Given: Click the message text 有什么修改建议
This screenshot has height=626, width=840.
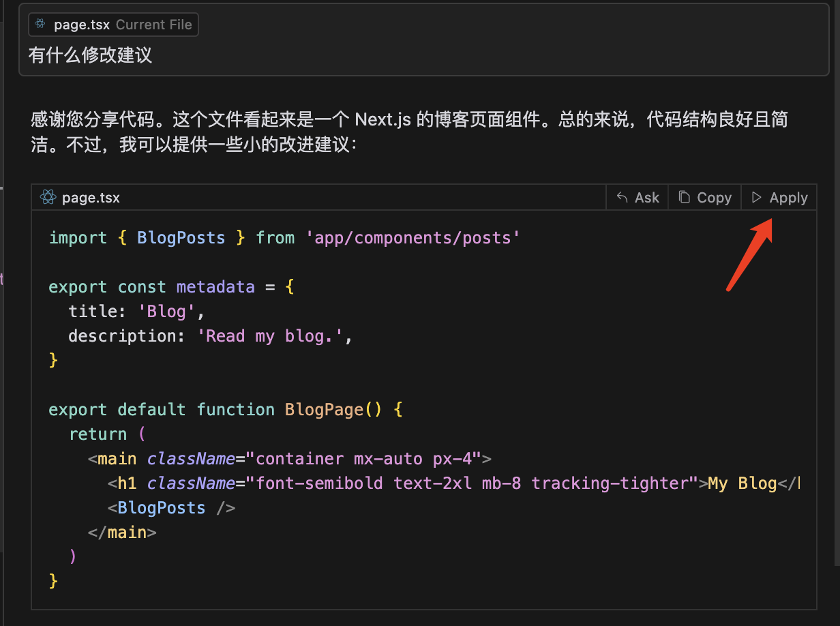Looking at the screenshot, I should 91,55.
